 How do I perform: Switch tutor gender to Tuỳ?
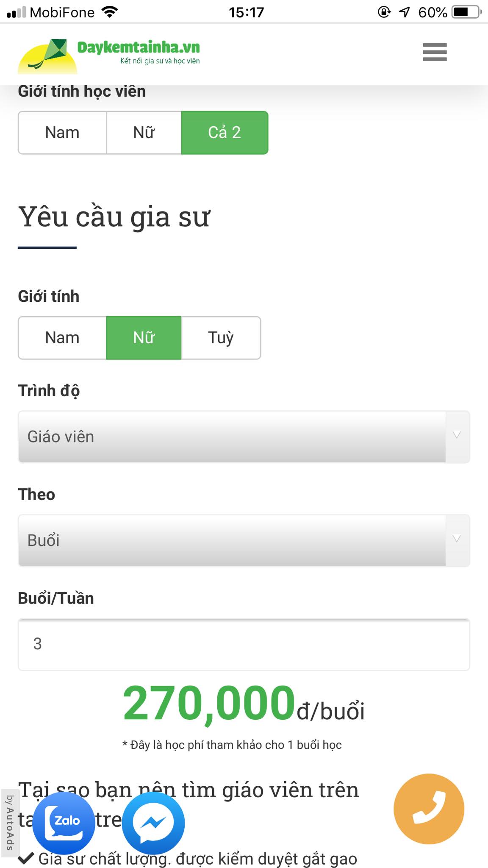(x=221, y=337)
